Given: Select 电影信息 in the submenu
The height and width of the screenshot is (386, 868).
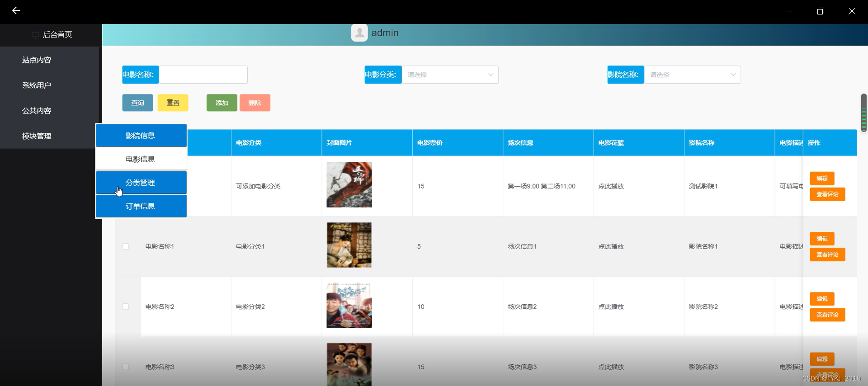Looking at the screenshot, I should pos(141,159).
